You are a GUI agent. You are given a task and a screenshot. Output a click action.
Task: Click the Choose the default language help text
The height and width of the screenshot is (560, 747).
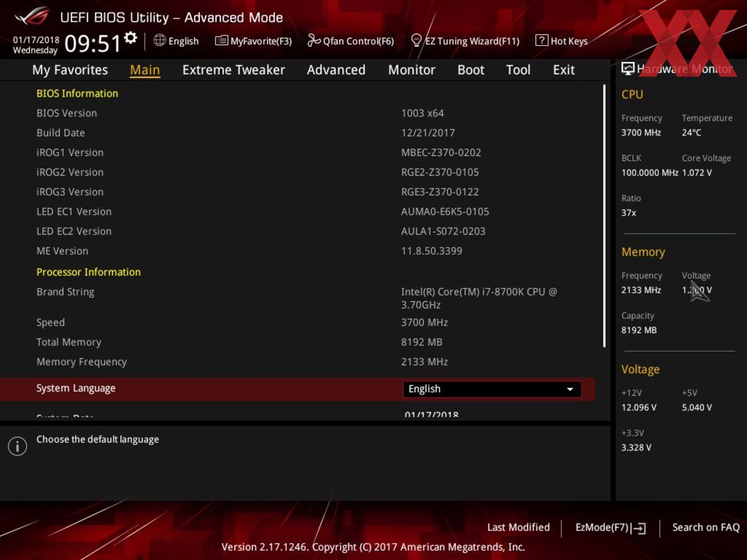point(98,440)
